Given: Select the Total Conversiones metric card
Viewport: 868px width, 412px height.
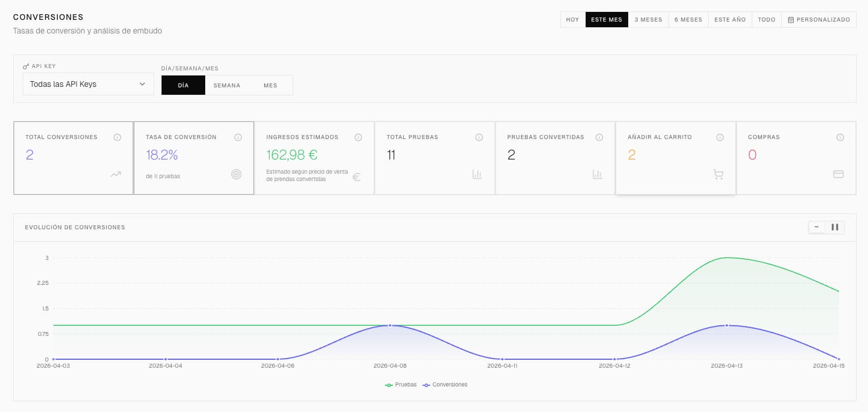Looking at the screenshot, I should [73, 158].
